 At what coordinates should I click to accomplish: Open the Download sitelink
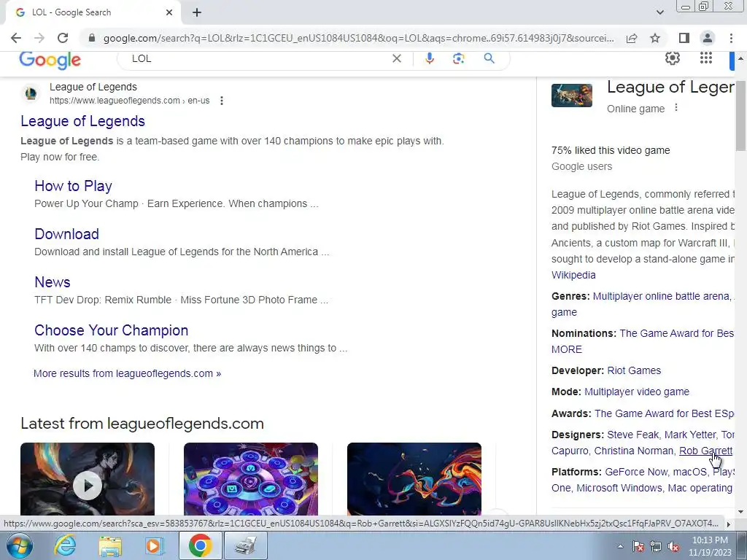tap(66, 234)
